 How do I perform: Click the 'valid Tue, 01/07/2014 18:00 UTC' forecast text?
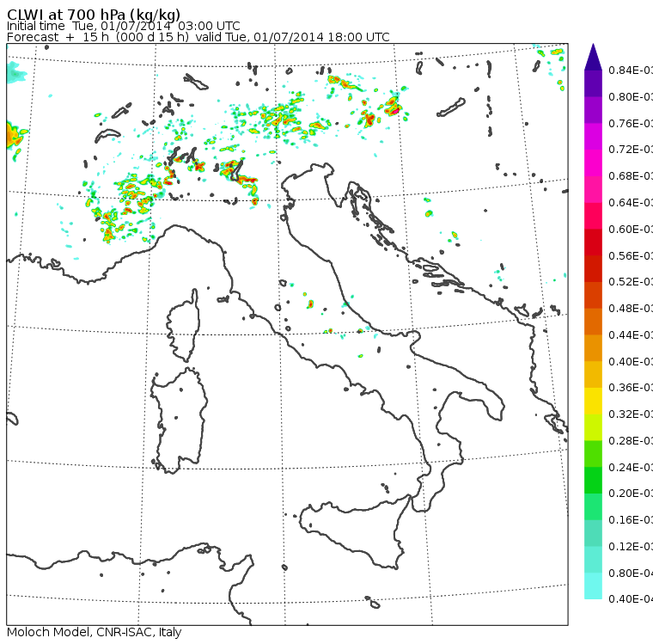coord(293,37)
